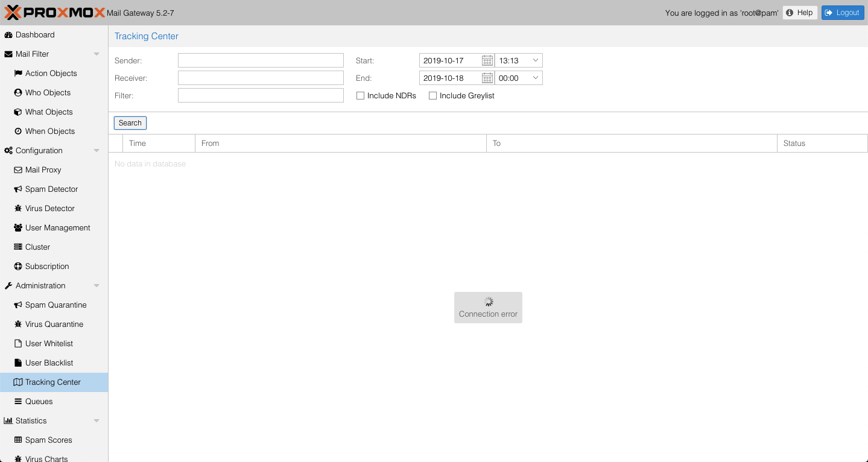Sort by the Time column header
The height and width of the screenshot is (462, 868).
158,144
